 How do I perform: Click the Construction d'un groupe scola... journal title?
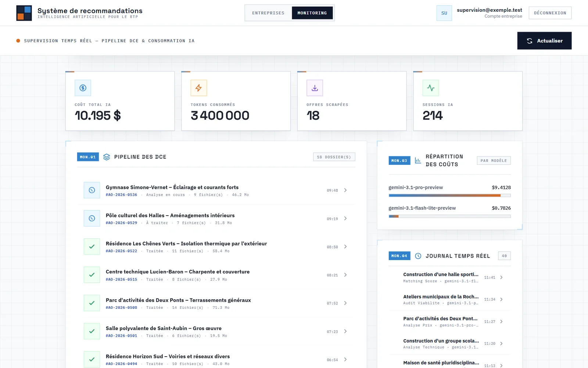point(441,341)
